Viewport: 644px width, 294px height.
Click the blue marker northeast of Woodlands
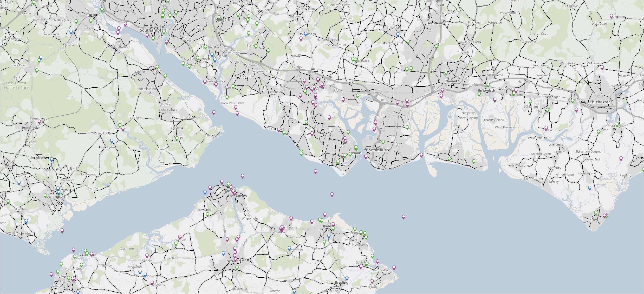click(x=71, y=32)
